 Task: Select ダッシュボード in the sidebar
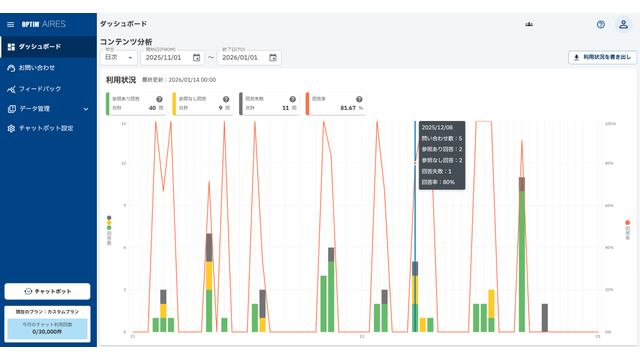[49, 47]
